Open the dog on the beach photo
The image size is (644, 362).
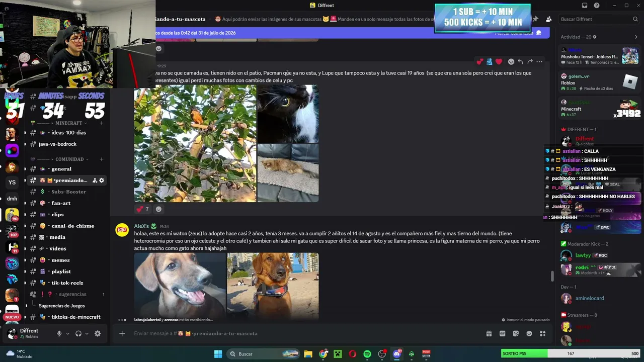coord(273,285)
